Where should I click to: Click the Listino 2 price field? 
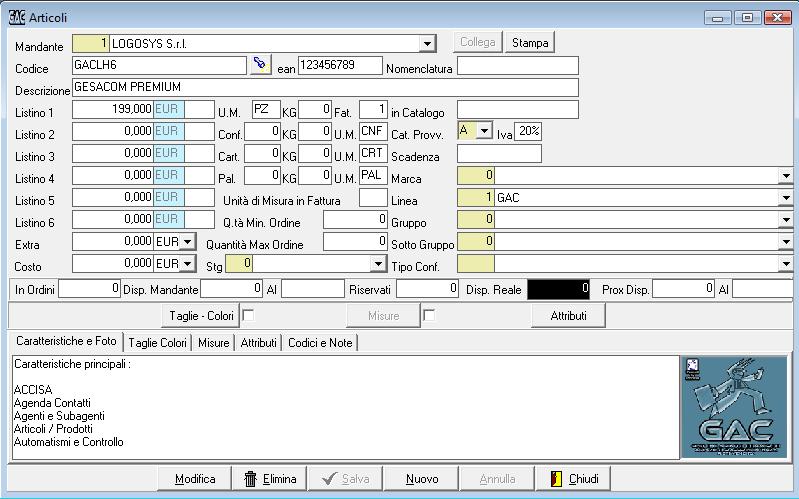tap(113, 131)
